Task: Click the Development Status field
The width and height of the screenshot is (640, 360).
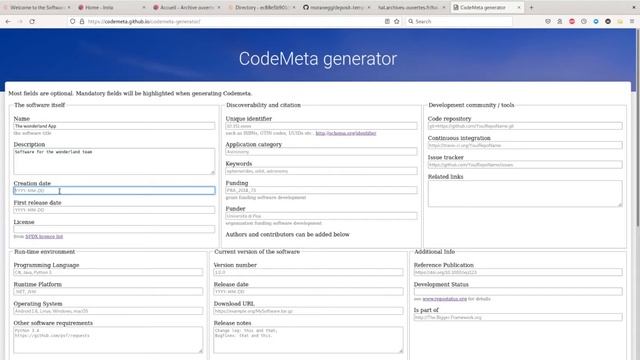Action: [518, 291]
